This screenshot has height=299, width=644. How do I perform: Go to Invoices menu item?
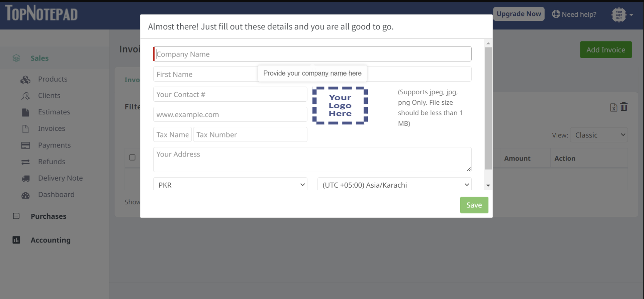click(52, 128)
